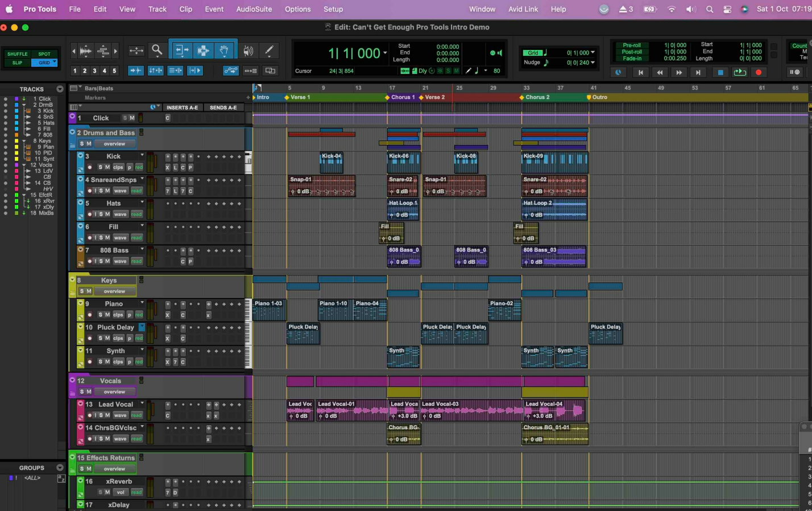812x511 pixels.
Task: Mute the SnareandSnps track
Action: (x=107, y=190)
